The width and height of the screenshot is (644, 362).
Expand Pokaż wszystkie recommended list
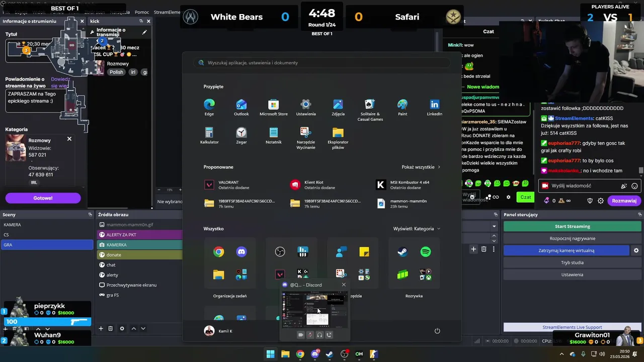pos(421,167)
